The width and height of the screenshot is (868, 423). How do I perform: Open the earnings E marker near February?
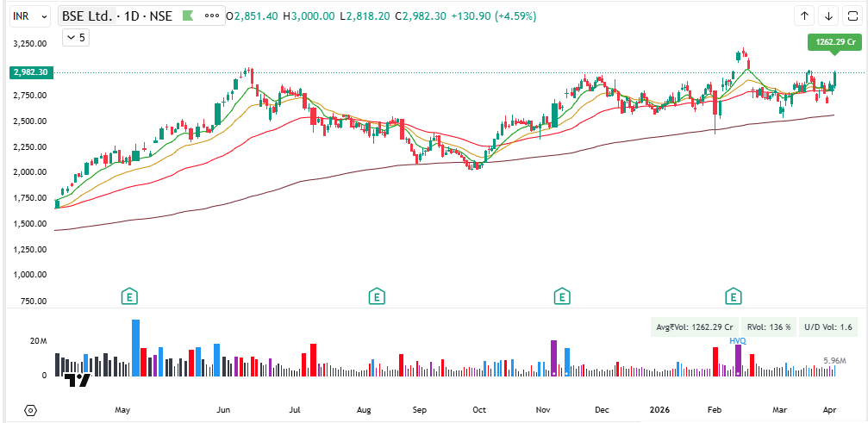click(734, 297)
